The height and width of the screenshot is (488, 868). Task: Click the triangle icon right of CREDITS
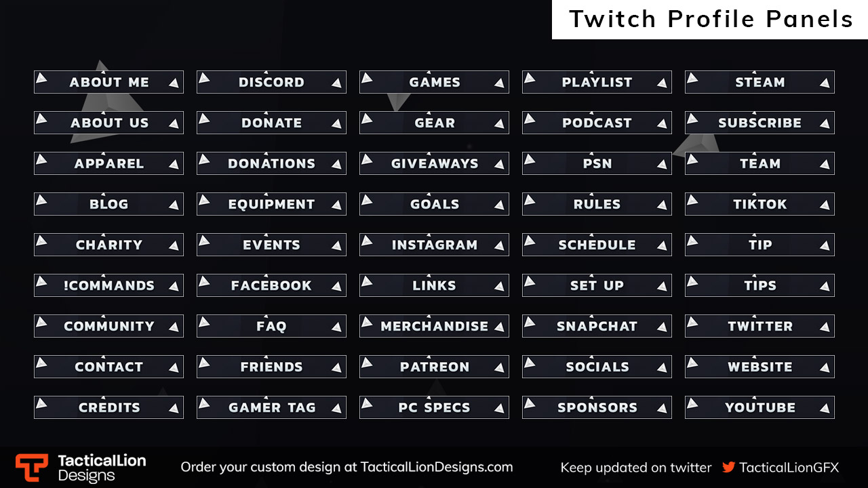pos(173,409)
